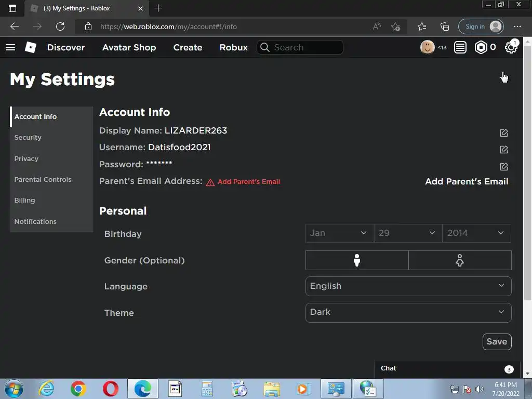
Task: Edit the Username with pencil icon
Action: click(x=504, y=149)
